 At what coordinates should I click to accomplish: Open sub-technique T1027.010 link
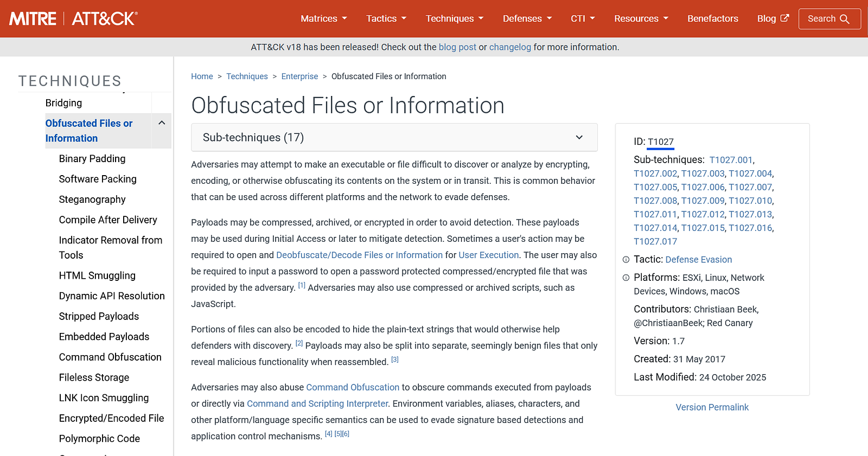tap(750, 201)
